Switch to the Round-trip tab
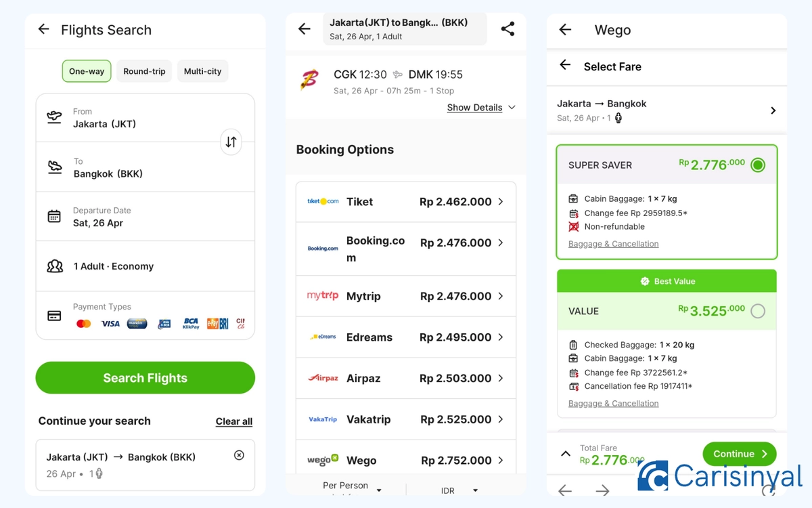Image resolution: width=812 pixels, height=508 pixels. click(x=144, y=71)
